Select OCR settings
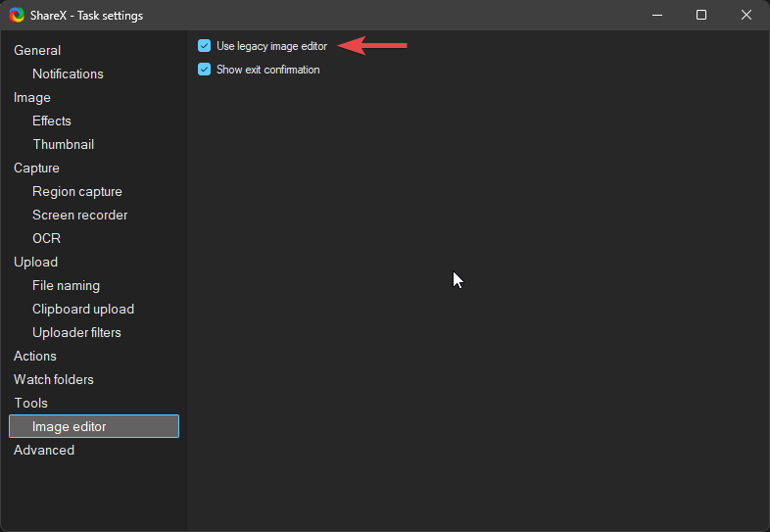The height and width of the screenshot is (532, 770). [x=47, y=239]
